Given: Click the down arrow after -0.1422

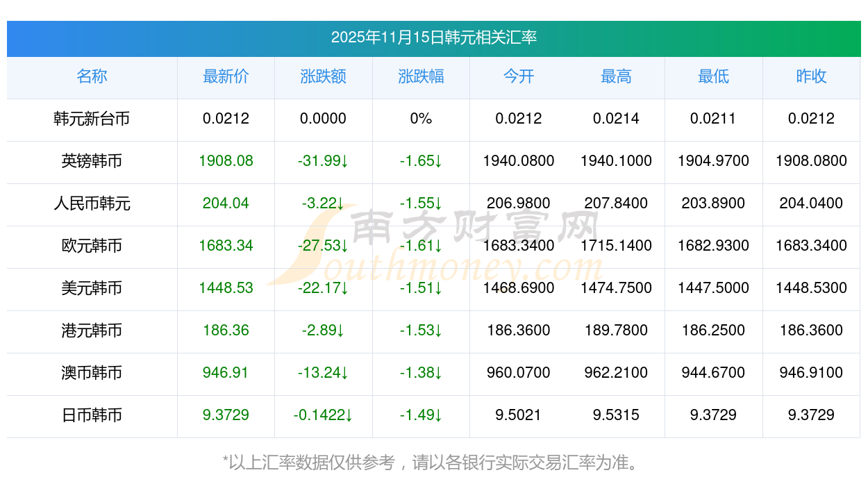Looking at the screenshot, I should [349, 416].
